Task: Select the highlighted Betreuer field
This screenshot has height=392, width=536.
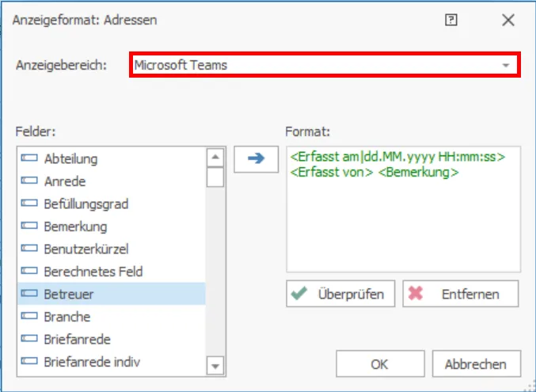Action: (112, 294)
